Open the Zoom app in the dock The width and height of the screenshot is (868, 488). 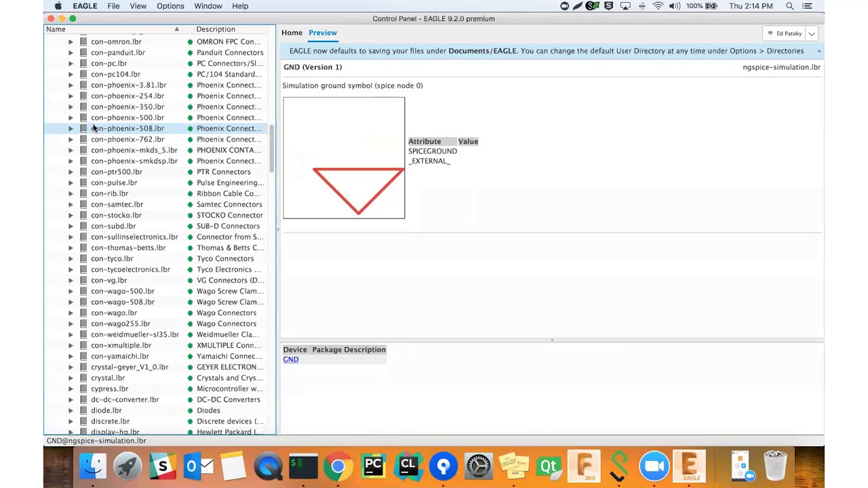pos(654,466)
